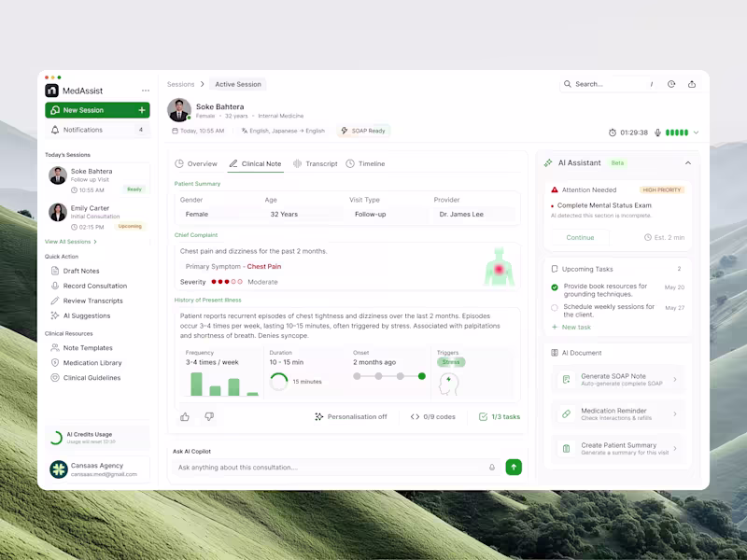The height and width of the screenshot is (560, 747).
Task: Click 'Today, 10:55 AM' date label
Action: (x=198, y=131)
